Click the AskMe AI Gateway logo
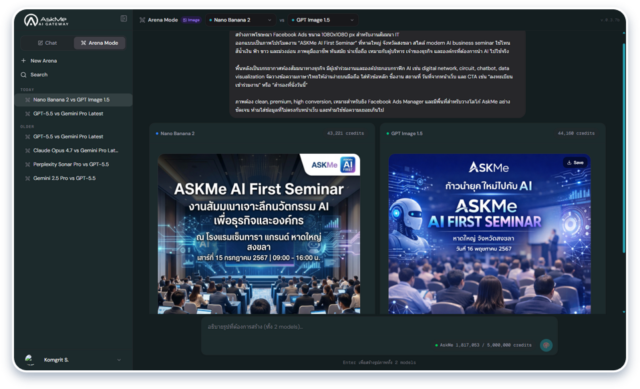The height and width of the screenshot is (389, 640). 46,20
